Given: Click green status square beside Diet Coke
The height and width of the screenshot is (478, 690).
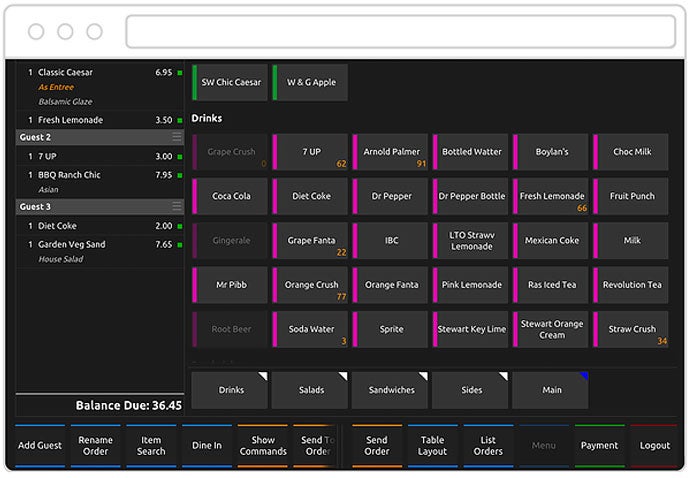Looking at the screenshot, I should click(x=180, y=226).
